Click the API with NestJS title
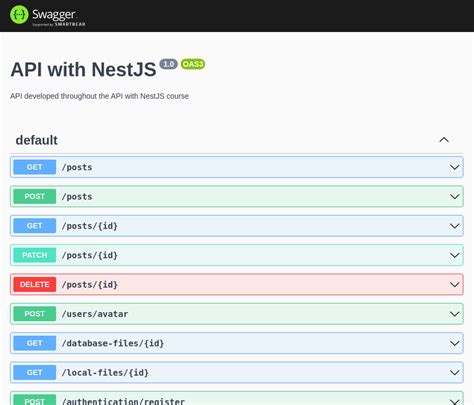 (x=83, y=70)
